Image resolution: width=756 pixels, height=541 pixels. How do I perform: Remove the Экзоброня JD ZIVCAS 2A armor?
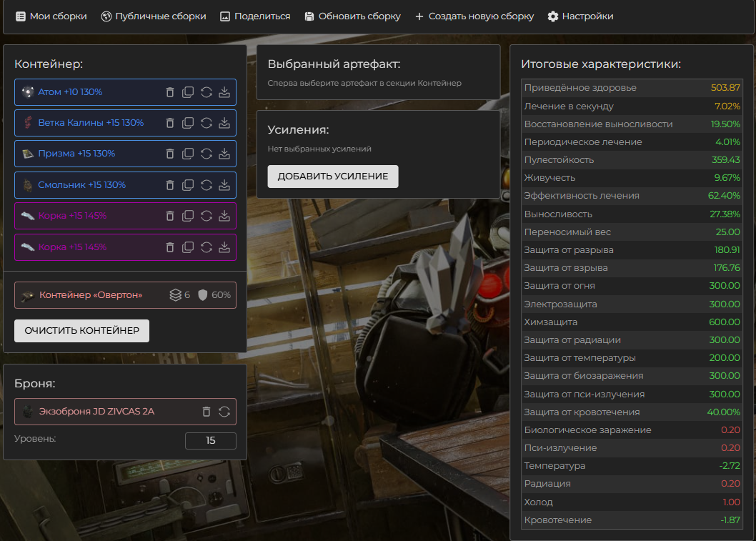point(207,412)
